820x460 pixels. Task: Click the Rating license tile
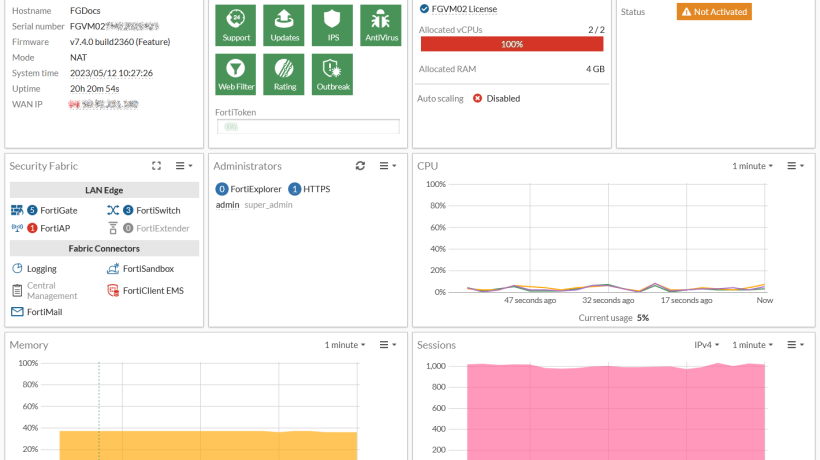click(x=284, y=74)
